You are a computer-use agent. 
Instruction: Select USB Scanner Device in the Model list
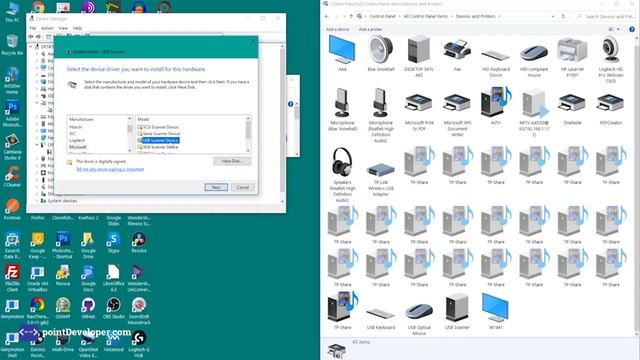(x=158, y=140)
